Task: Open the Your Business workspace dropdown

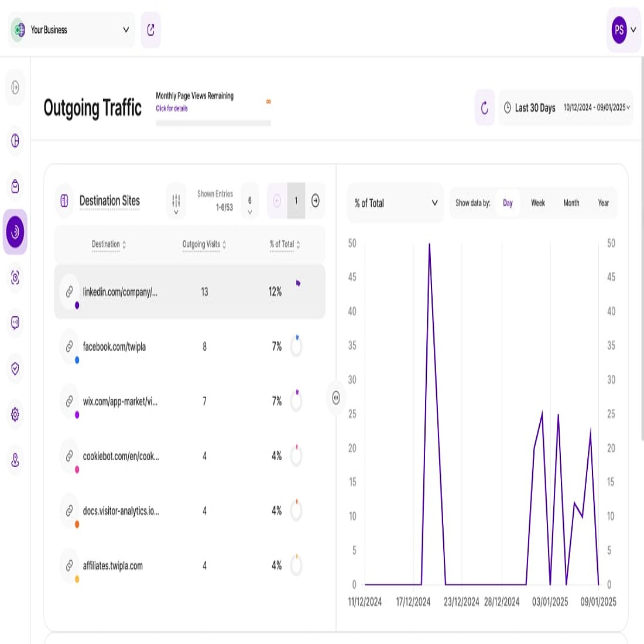Action: 70,30
